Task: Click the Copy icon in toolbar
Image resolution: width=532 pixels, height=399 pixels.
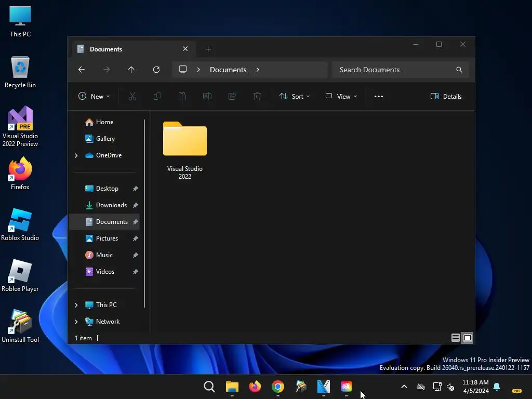Action: (157, 96)
